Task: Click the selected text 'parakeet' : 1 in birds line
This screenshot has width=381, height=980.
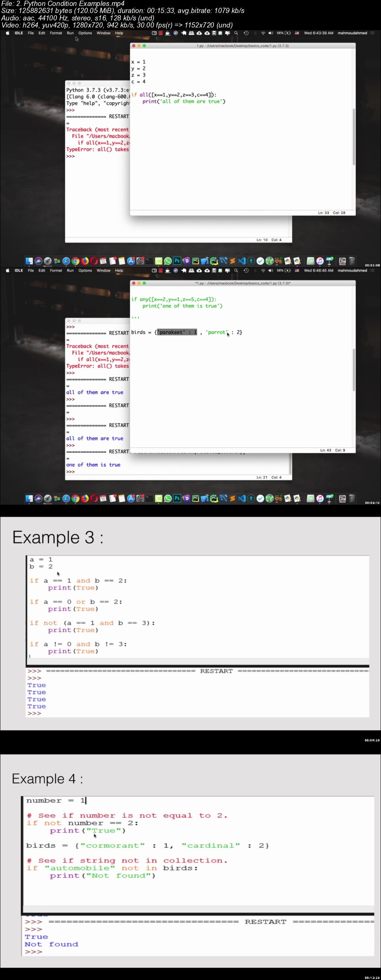Action: tap(177, 332)
